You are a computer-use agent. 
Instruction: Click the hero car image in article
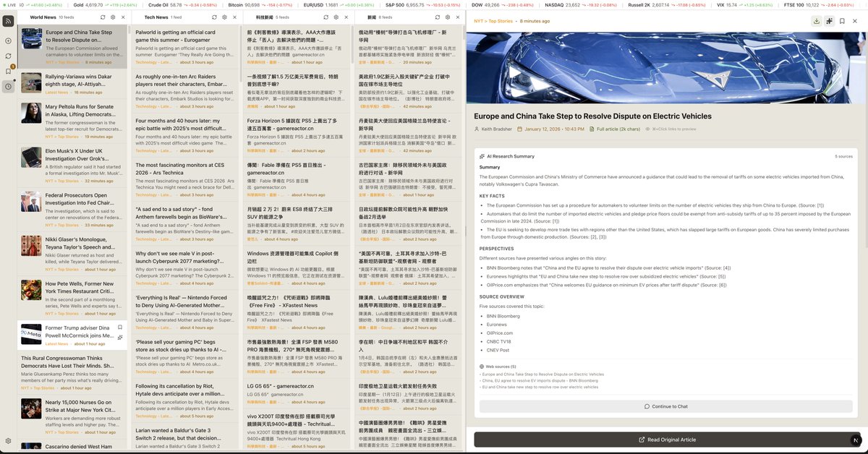tap(667, 68)
